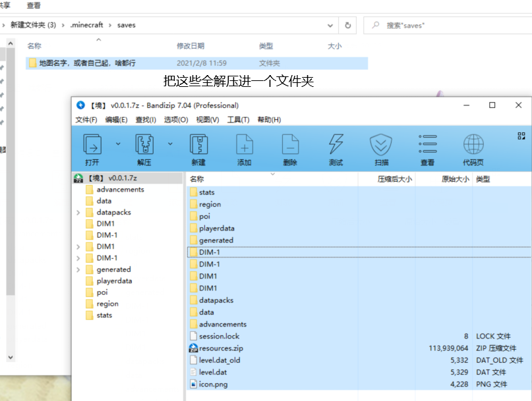Open dropdown arrow next to 打开
This screenshot has height=401, width=532.
click(x=118, y=143)
